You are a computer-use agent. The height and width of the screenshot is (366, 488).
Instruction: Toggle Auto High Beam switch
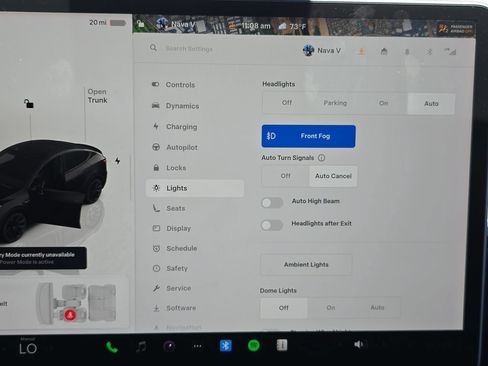[x=272, y=203]
